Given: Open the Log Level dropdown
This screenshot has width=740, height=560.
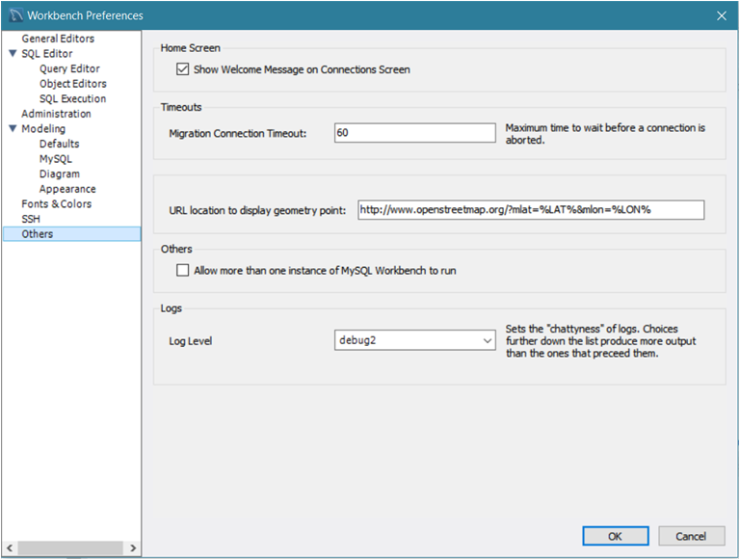Looking at the screenshot, I should [x=415, y=340].
